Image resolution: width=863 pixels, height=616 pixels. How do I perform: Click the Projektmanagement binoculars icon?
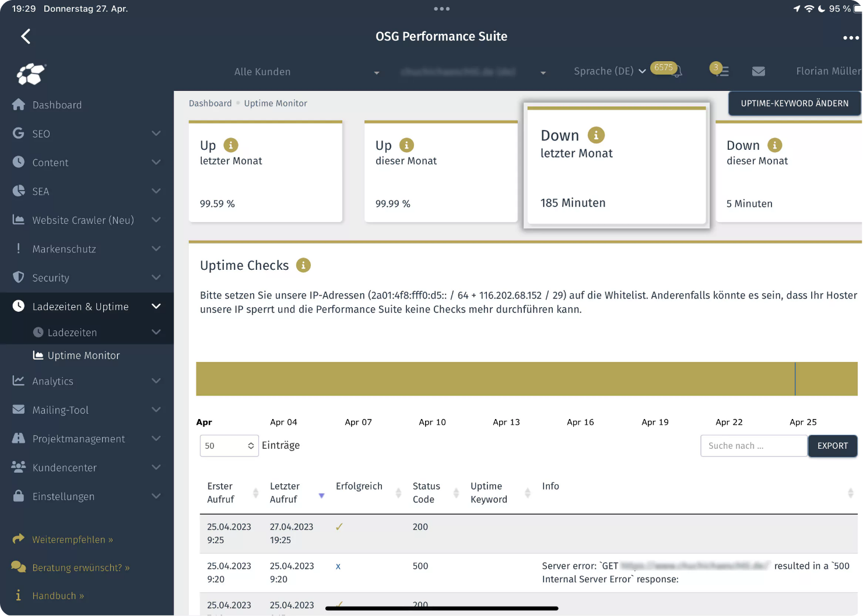point(19,438)
